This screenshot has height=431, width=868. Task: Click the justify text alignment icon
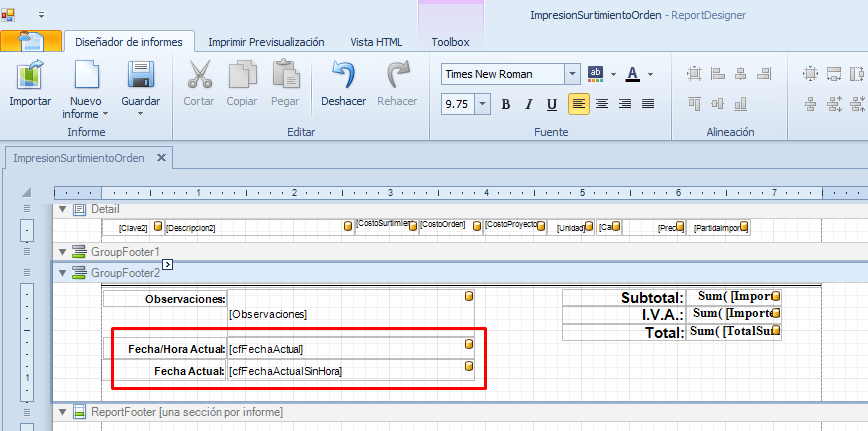click(648, 104)
